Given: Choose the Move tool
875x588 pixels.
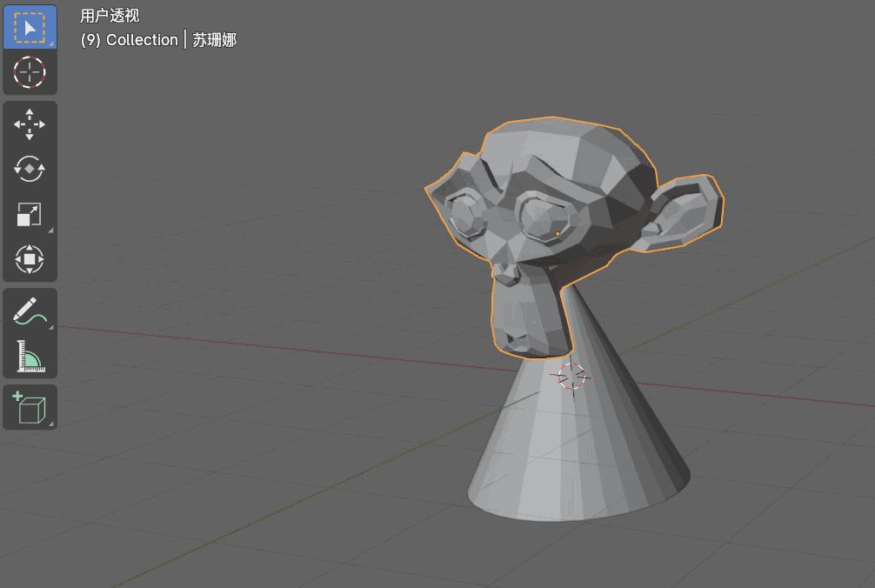Looking at the screenshot, I should [30, 124].
